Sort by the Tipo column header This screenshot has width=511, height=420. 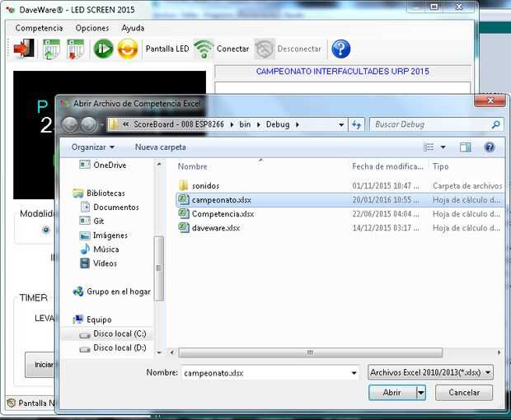point(441,166)
